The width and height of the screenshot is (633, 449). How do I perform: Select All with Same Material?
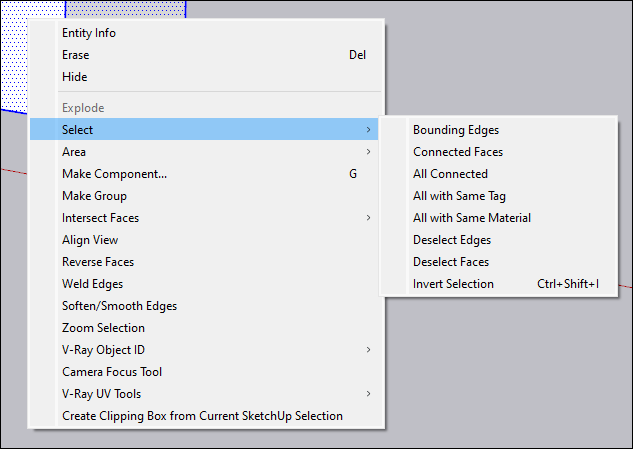click(x=472, y=218)
